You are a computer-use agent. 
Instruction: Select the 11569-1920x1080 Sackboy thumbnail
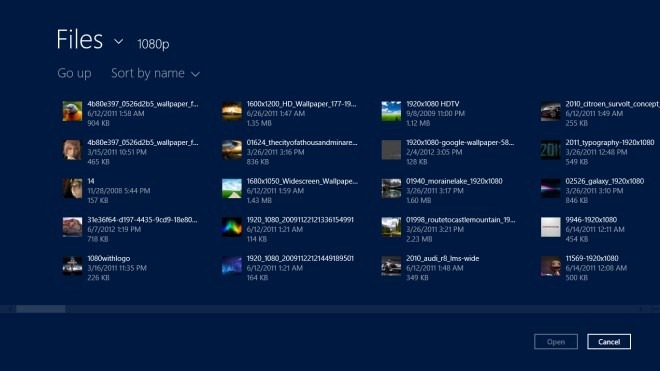coord(551,266)
